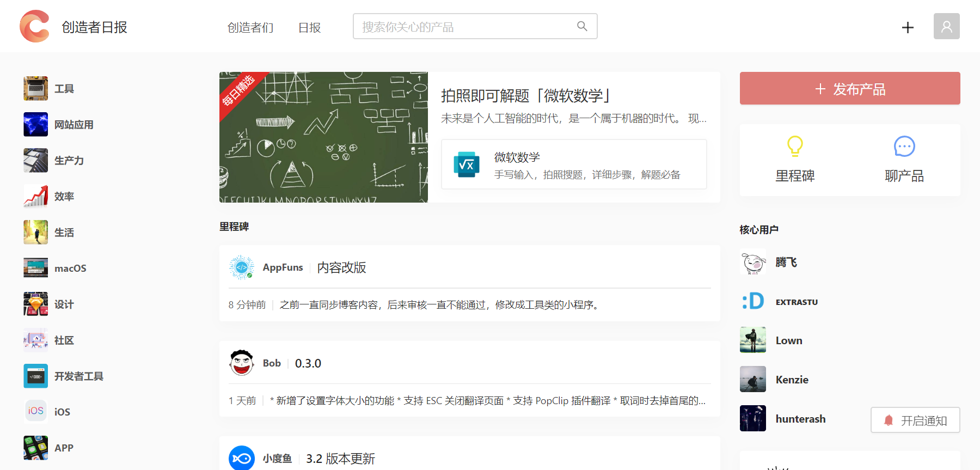Open article 拍照即可解题「微软数学」
Image resolution: width=980 pixels, height=470 pixels.
[x=525, y=96]
